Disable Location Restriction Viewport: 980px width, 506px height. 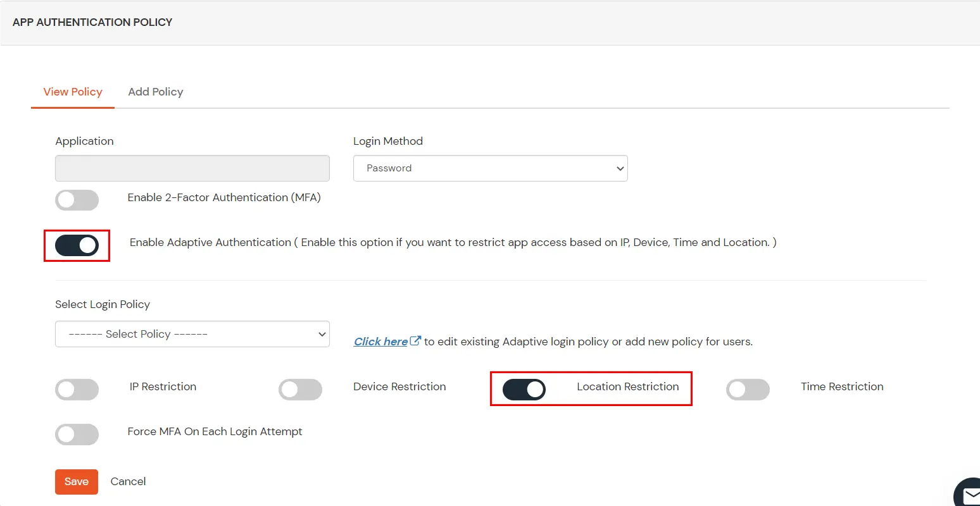(x=524, y=390)
